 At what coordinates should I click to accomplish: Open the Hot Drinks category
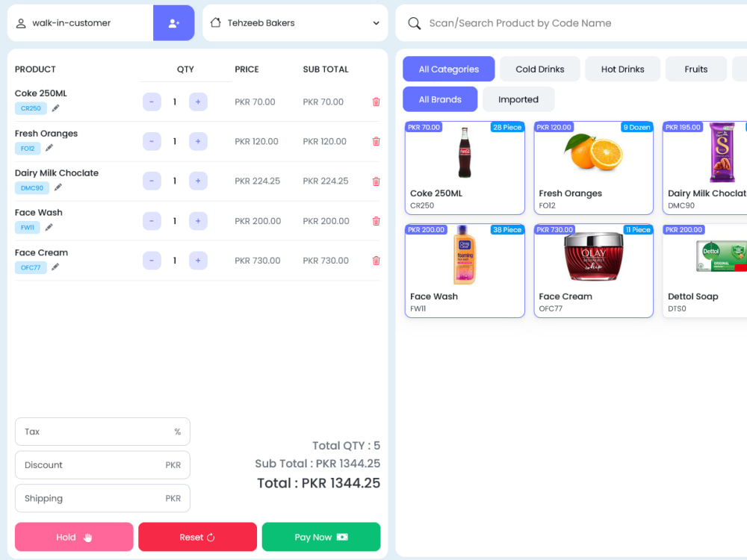(x=622, y=69)
